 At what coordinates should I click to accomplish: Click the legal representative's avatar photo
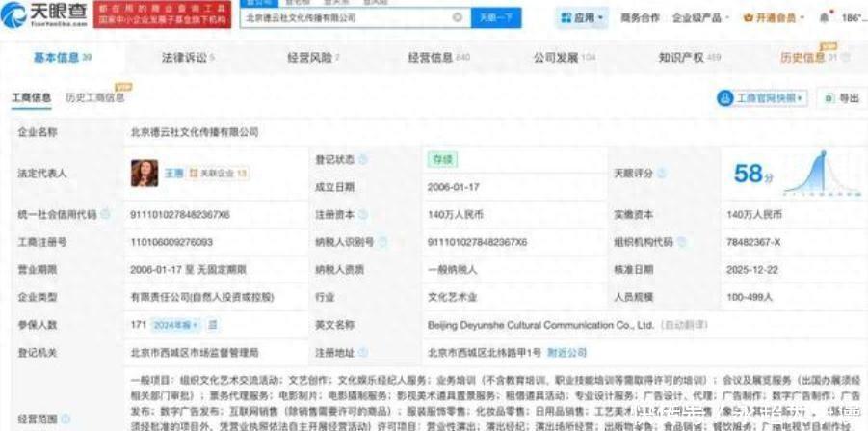point(144,174)
